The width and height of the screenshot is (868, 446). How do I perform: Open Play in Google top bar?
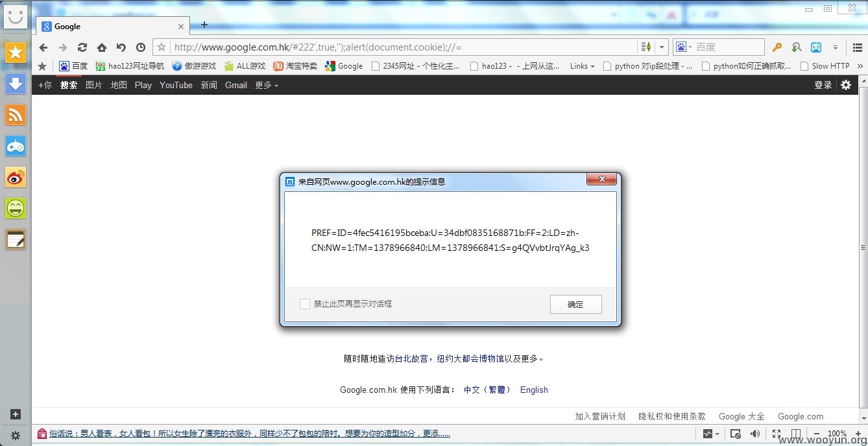(143, 85)
